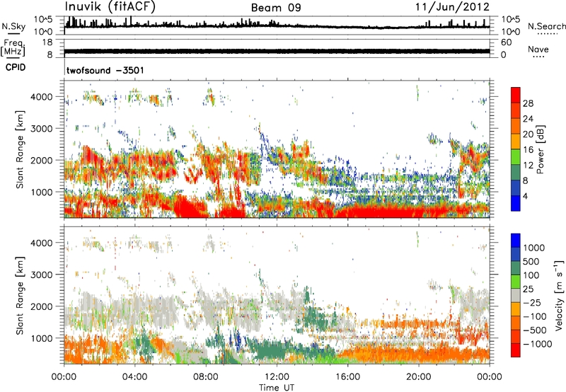Pick the bright blue bottom segment of power colorbar
Viewport: 566px width, 392px height.
516,203
